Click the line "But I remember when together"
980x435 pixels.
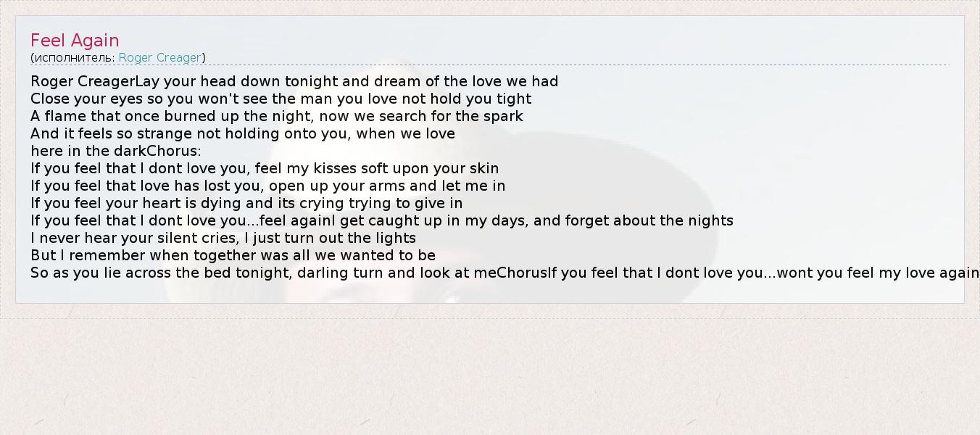coord(233,255)
